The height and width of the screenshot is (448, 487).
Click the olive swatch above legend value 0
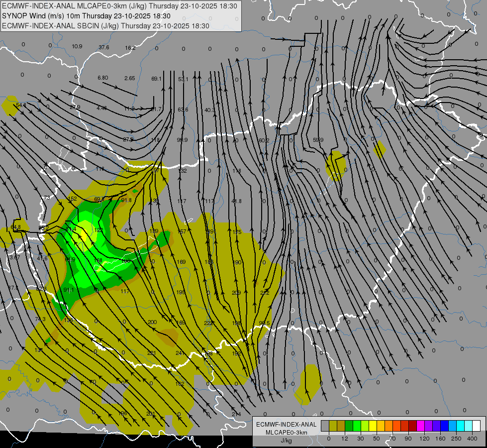pos(333,426)
